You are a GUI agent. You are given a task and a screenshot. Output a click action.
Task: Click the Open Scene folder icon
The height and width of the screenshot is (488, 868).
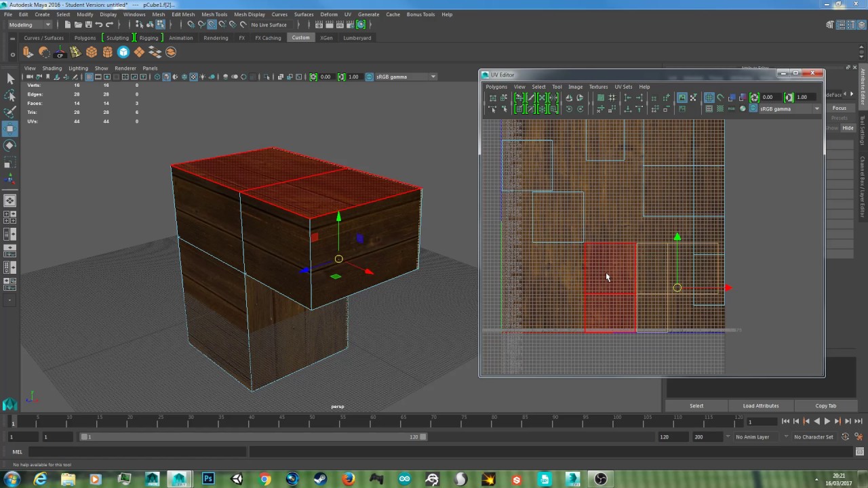coord(78,24)
